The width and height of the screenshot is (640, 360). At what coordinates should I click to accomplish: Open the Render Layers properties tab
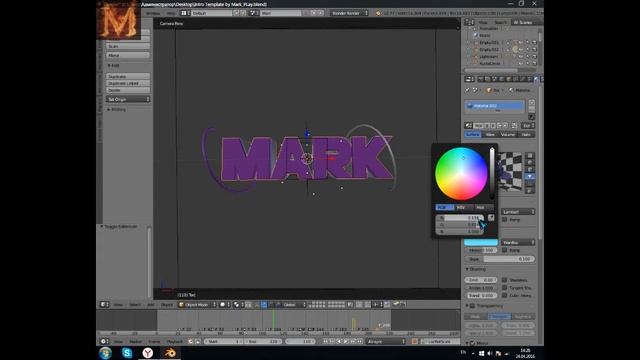(487, 79)
